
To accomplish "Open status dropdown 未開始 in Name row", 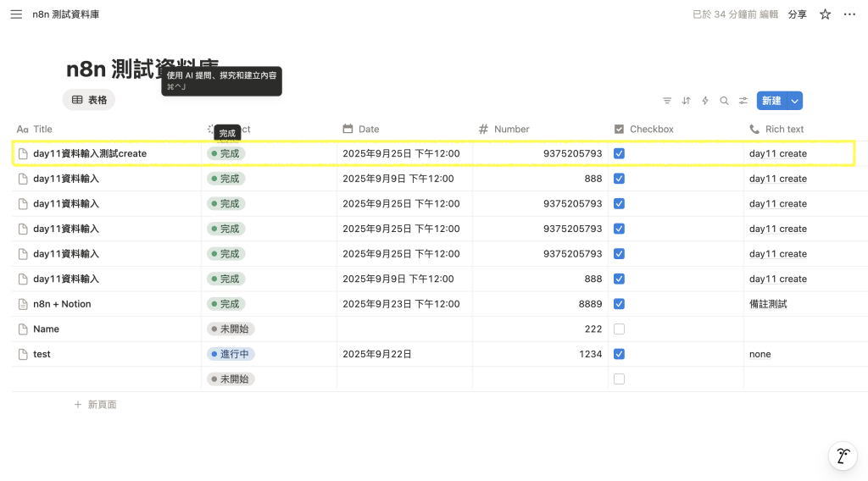I will [231, 329].
